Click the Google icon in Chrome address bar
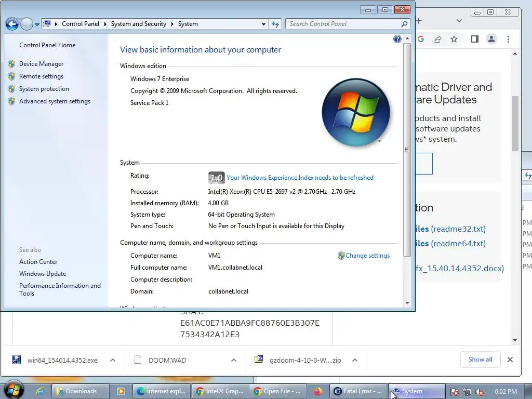Viewport: 532px width, 399px height. point(421,39)
